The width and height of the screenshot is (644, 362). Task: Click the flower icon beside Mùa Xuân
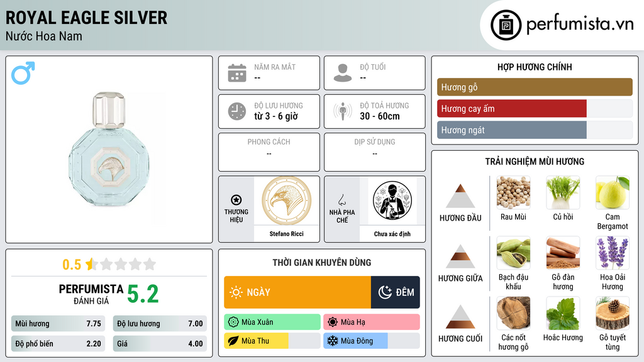tap(233, 322)
